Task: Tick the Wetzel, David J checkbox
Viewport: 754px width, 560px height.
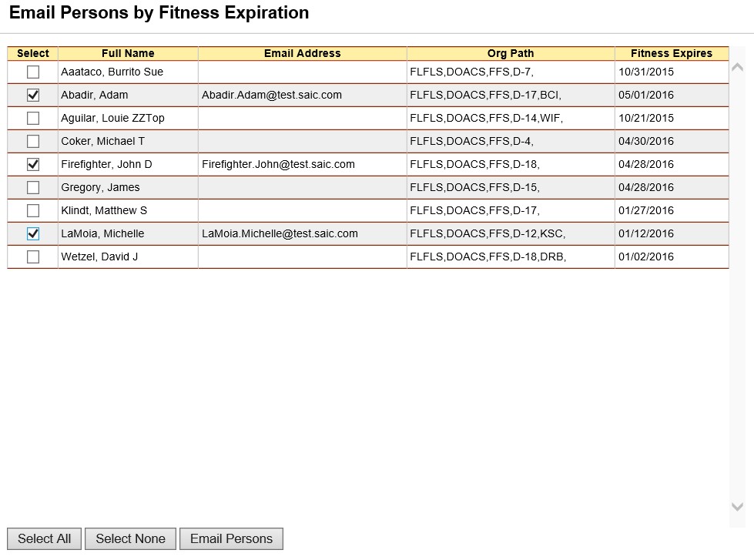Action: click(x=32, y=257)
